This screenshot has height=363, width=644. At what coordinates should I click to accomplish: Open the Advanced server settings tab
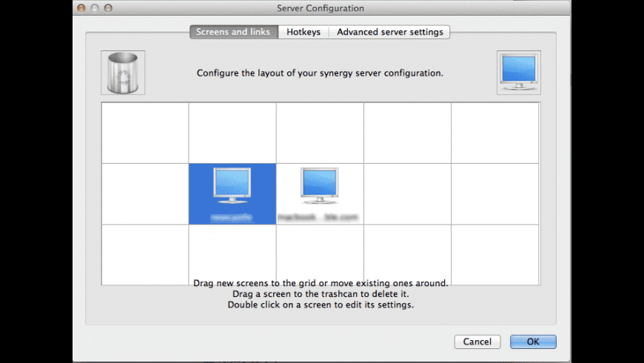[390, 32]
